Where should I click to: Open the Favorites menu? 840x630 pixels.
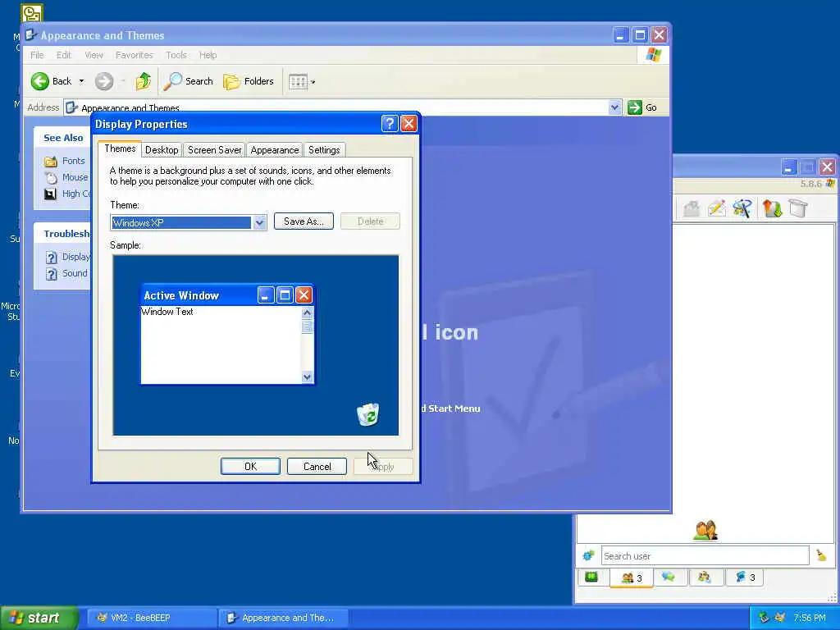point(135,55)
